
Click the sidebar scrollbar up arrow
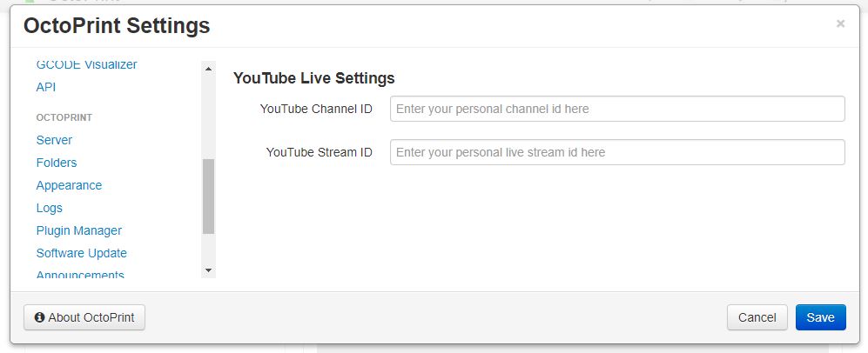[208, 68]
